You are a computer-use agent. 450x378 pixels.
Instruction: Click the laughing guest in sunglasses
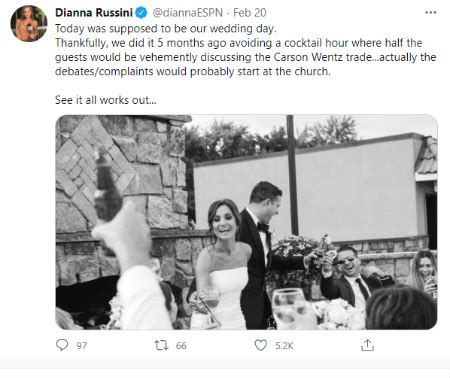350,273
